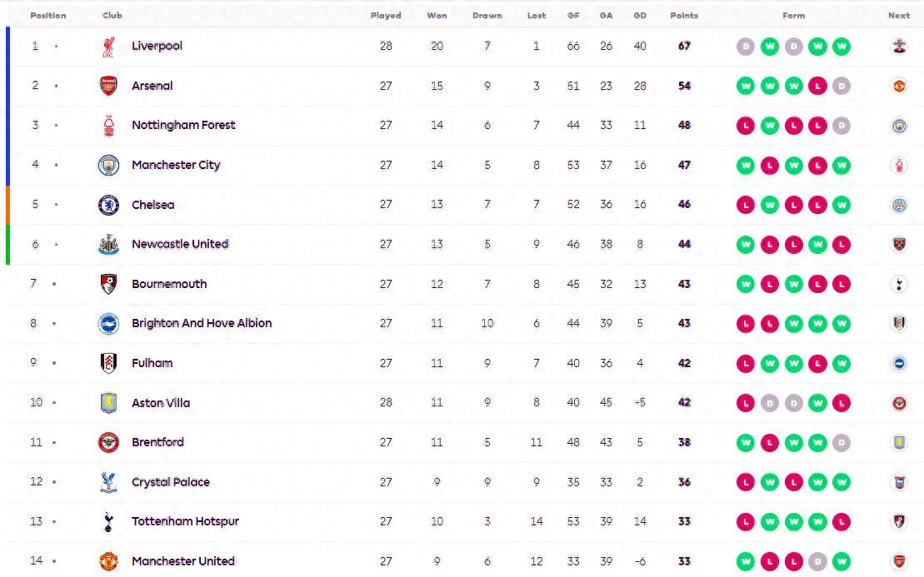Select the Nottingham Forest crest beside its name
The width and height of the screenshot is (924, 577).
click(x=108, y=126)
